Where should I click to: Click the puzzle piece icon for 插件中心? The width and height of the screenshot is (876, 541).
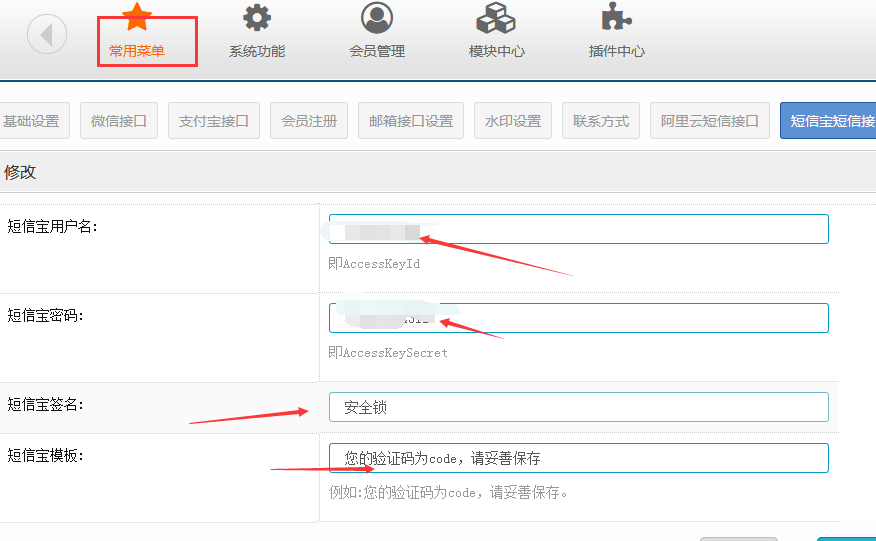[x=616, y=17]
